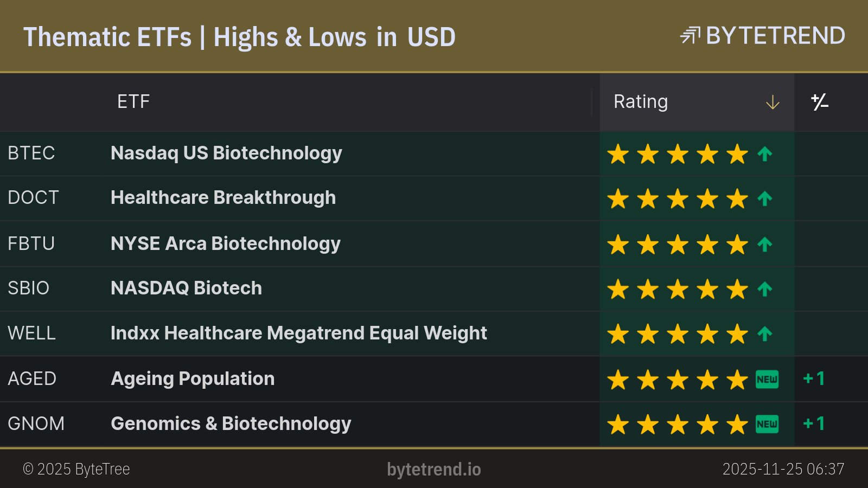Click the green up arrow for FBTU
868x488 pixels.
click(765, 245)
